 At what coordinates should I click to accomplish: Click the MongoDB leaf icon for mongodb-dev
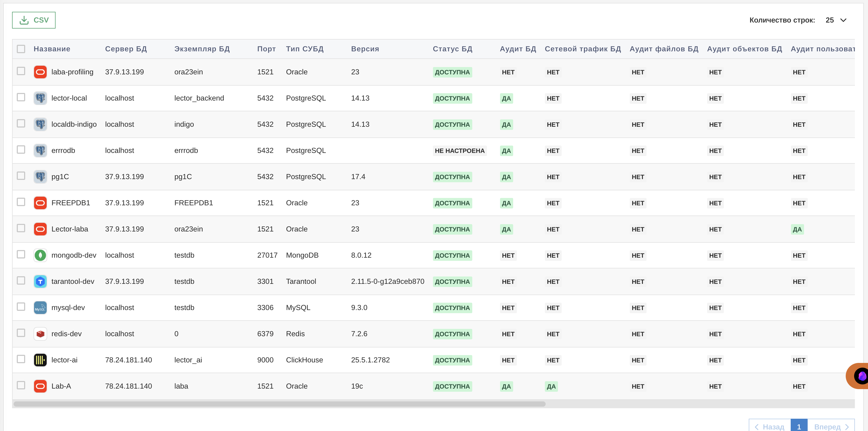pyautogui.click(x=40, y=255)
